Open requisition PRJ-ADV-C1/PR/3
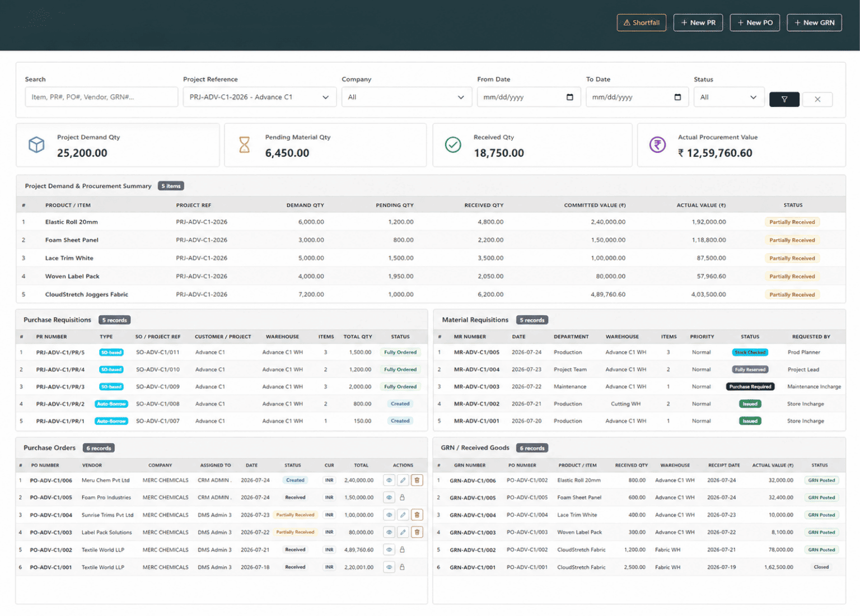Screen dimensions: 860x616 60,386
